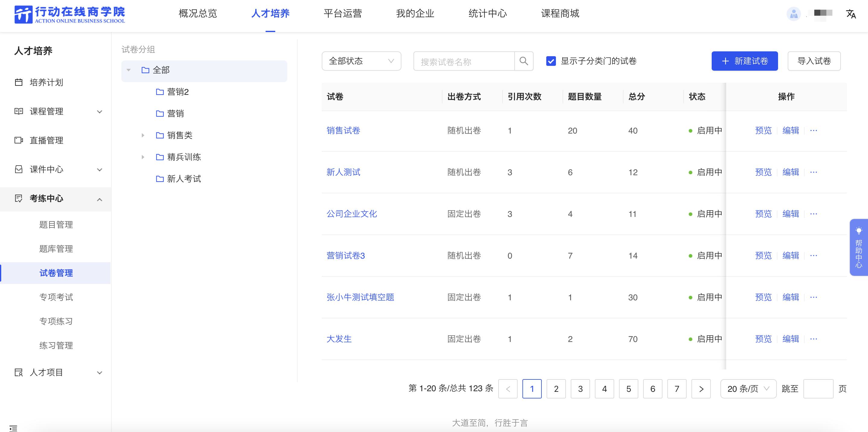Open the 统计中心 top tab

488,14
